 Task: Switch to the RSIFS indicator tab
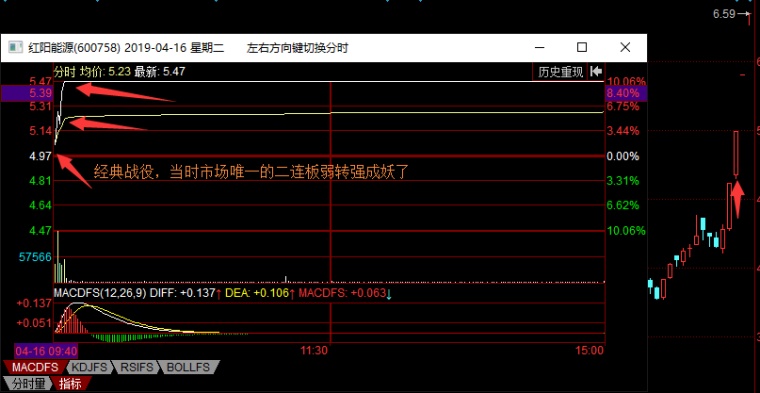click(136, 367)
